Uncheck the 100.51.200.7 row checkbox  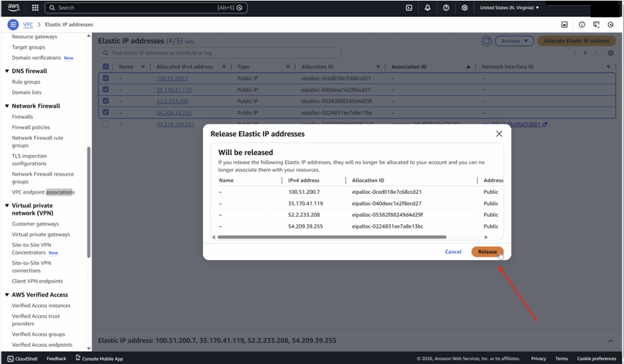point(106,78)
